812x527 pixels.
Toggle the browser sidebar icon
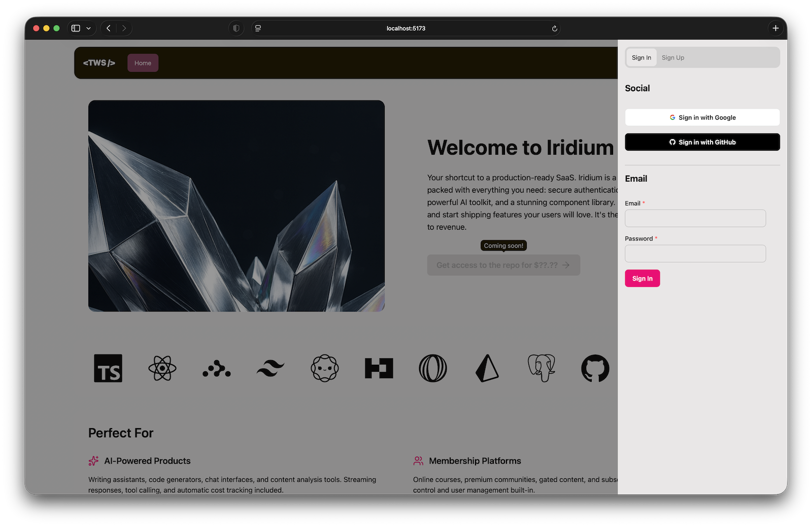tap(76, 28)
